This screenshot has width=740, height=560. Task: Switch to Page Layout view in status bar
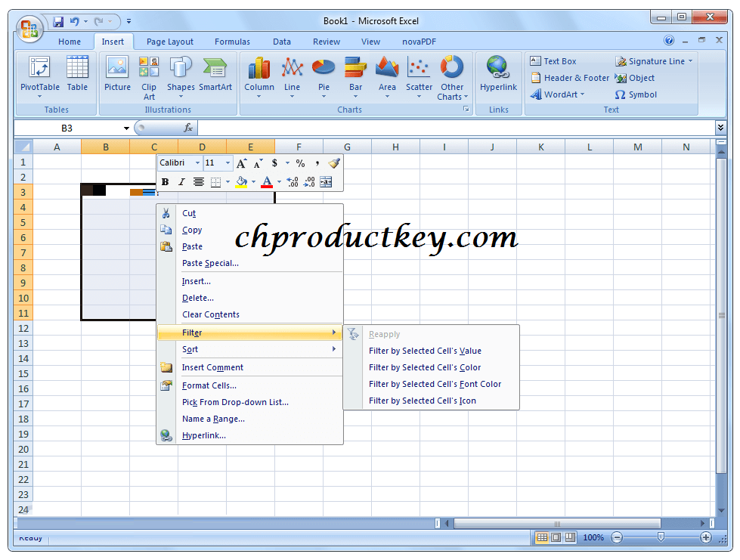tap(556, 537)
